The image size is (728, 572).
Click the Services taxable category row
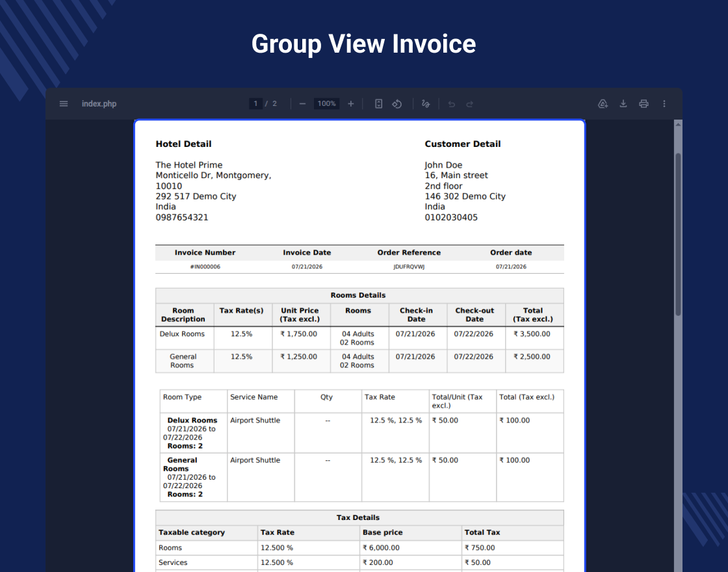(360, 562)
